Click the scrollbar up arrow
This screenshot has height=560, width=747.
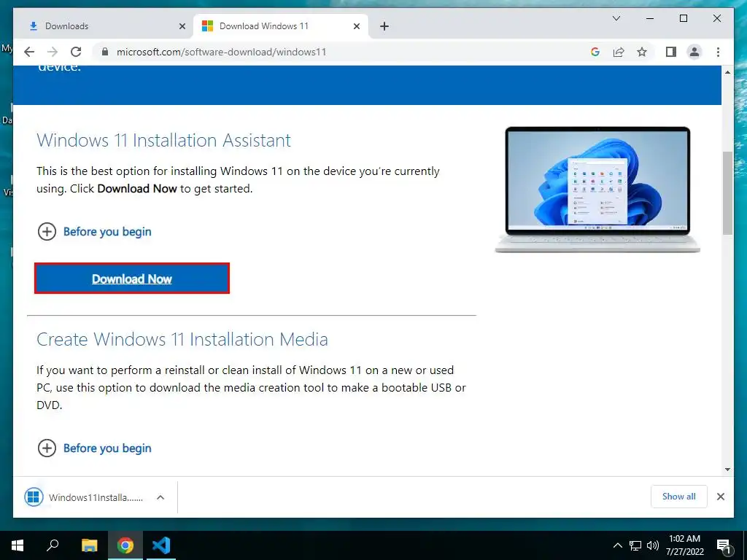(x=727, y=72)
